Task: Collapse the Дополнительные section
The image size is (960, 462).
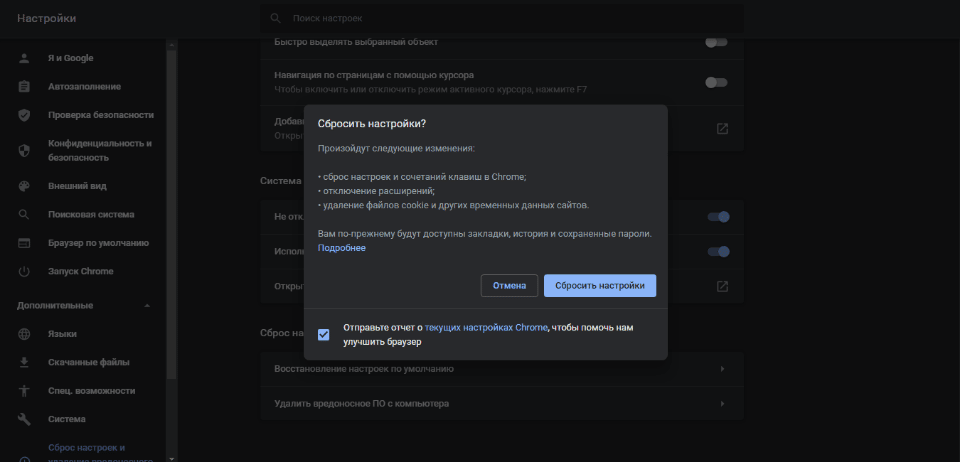Action: [147, 305]
